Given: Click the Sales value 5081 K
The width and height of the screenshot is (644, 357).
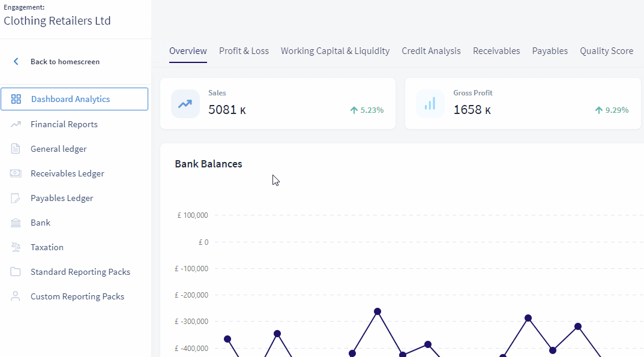Looking at the screenshot, I should pos(227,110).
